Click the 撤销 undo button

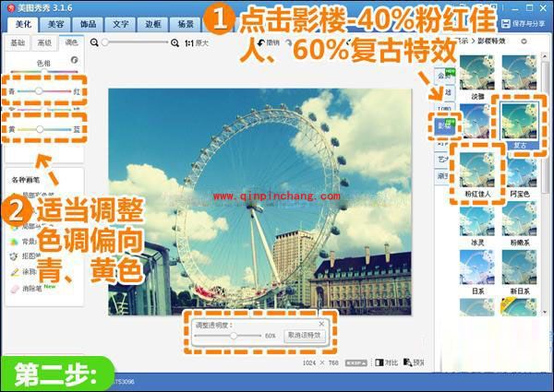(269, 42)
